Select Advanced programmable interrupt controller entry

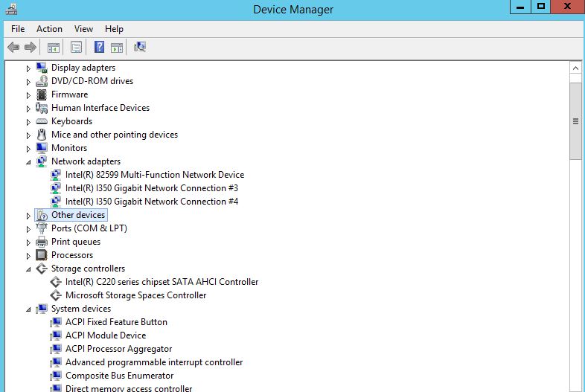(154, 362)
